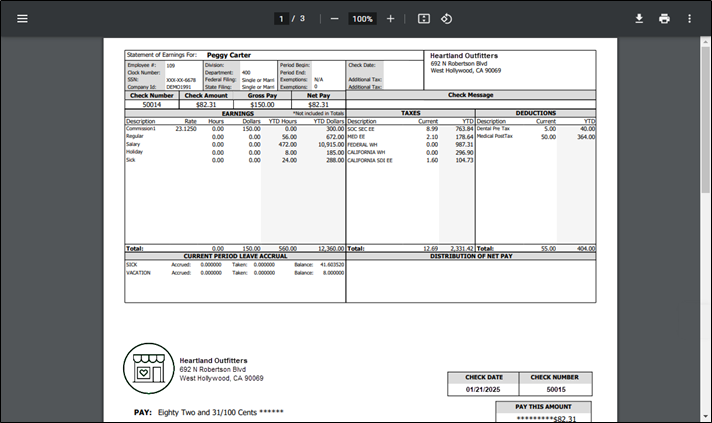Click the Current Period Leave Accrual header
Viewport: 712px width, 423px height.
pos(235,256)
